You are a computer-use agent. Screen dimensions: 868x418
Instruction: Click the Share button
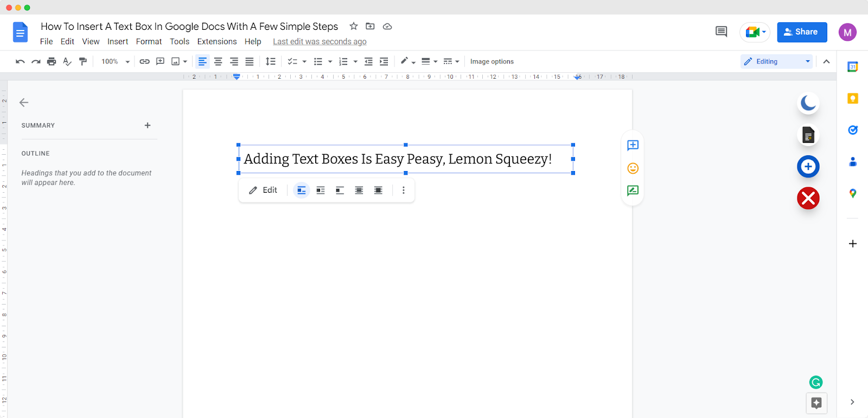click(802, 32)
